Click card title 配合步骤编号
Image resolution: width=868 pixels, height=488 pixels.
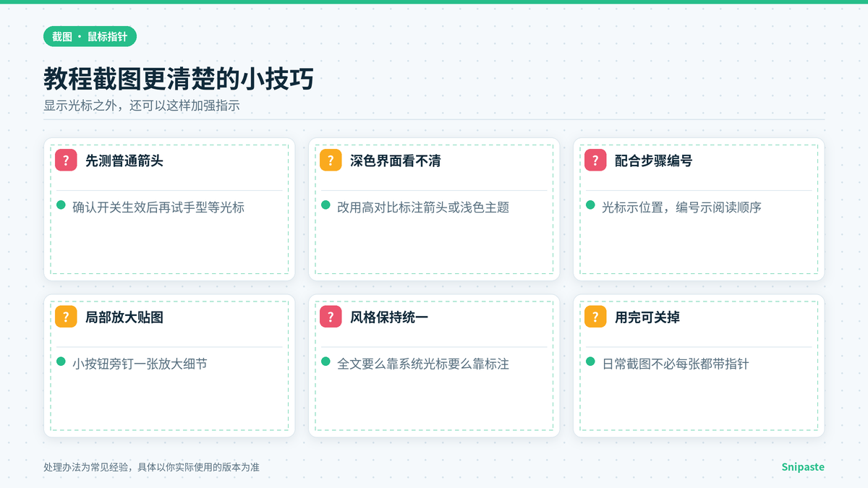click(654, 160)
